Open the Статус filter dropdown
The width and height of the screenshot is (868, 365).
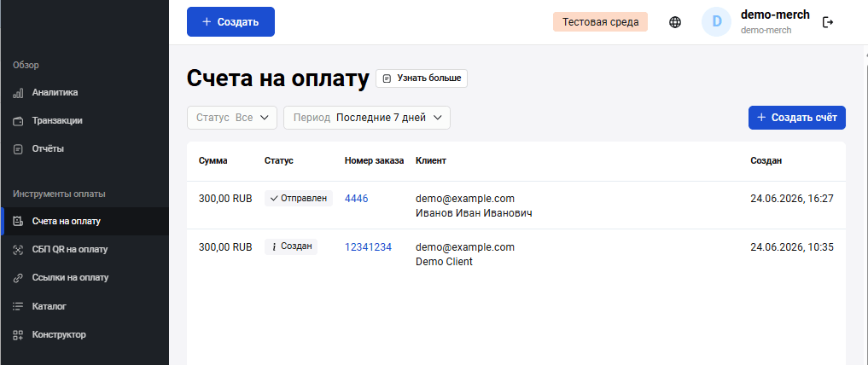point(232,118)
